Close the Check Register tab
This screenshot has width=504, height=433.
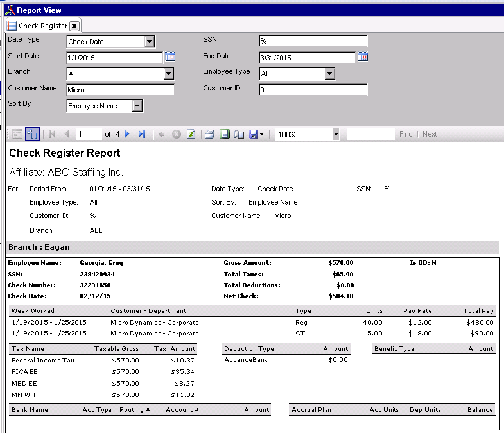[74, 26]
